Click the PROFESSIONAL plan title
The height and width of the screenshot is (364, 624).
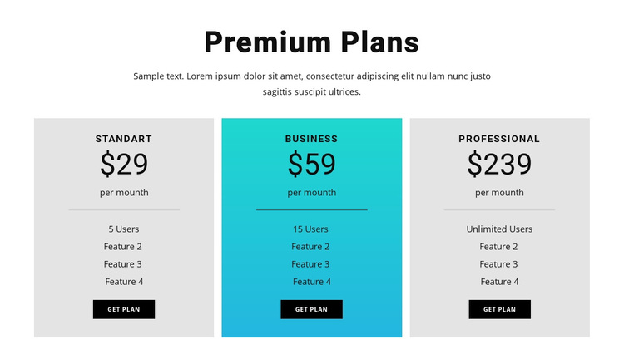pyautogui.click(x=499, y=139)
